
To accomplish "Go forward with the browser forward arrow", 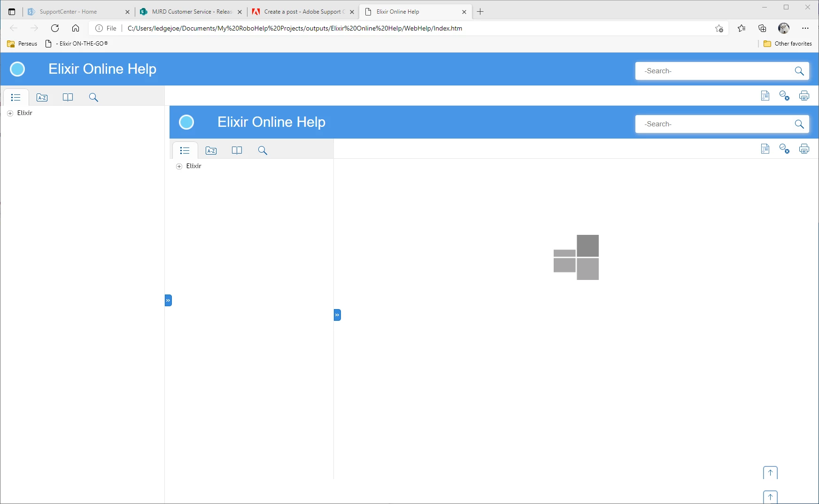I will 34,28.
